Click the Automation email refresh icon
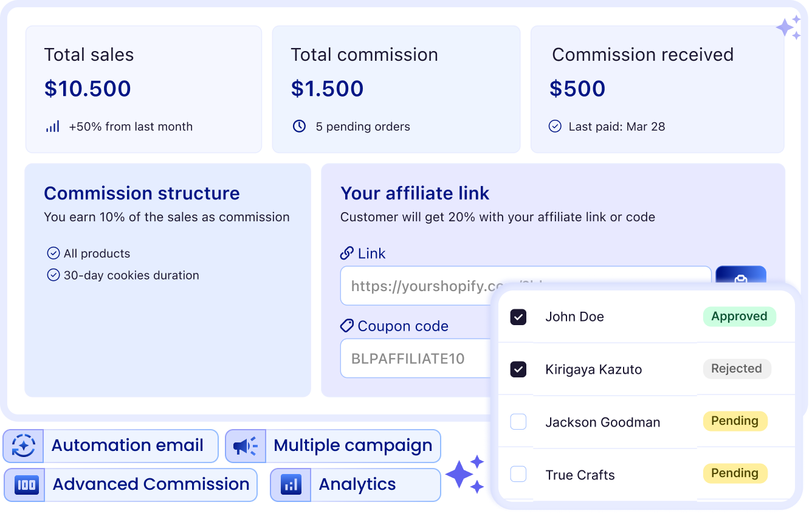The height and width of the screenshot is (519, 812). point(24,445)
